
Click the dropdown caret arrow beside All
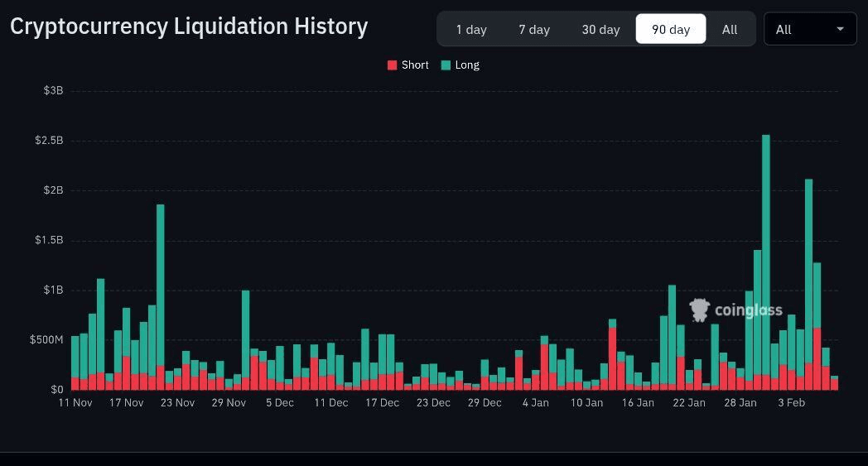click(841, 29)
